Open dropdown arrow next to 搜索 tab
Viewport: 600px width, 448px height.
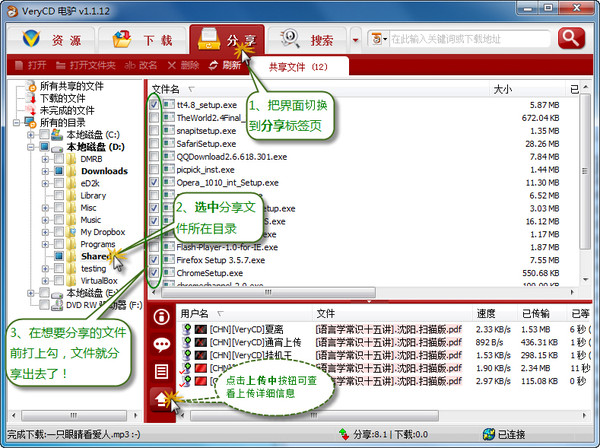(355, 40)
